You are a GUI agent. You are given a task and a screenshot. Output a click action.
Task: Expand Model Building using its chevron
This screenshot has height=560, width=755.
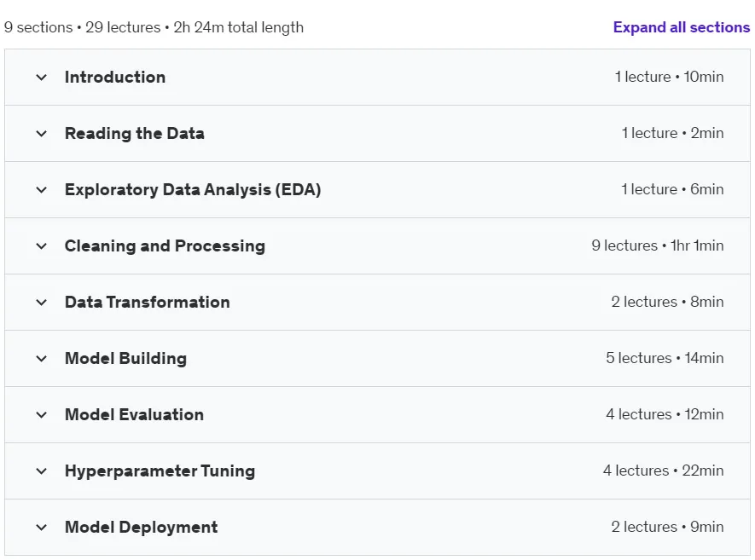pyautogui.click(x=42, y=359)
